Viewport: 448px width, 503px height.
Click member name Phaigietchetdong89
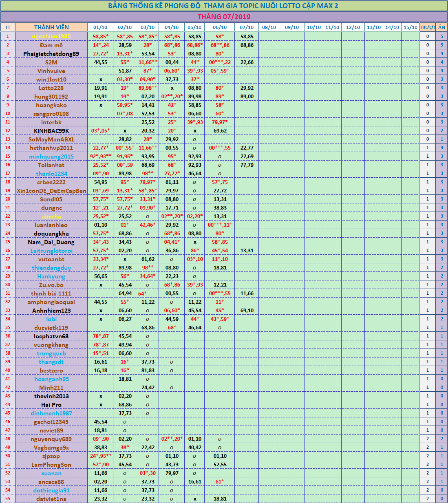pos(51,53)
